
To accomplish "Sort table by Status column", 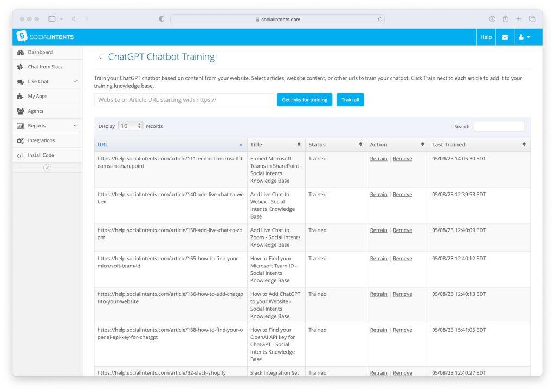I will click(336, 144).
